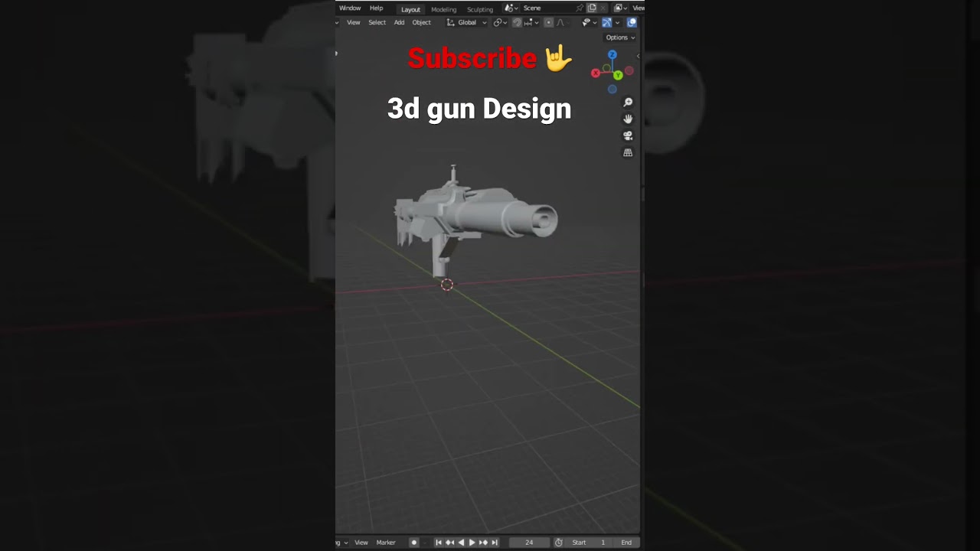Click the delete scene X icon
The image size is (980, 551).
[x=603, y=8]
